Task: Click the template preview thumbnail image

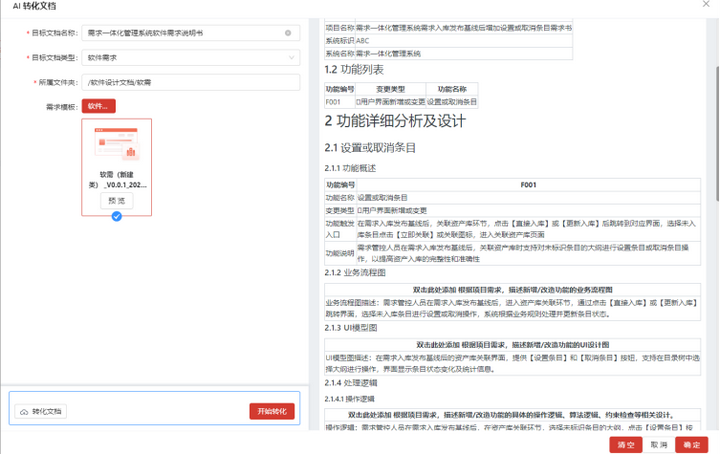Action: [117, 144]
